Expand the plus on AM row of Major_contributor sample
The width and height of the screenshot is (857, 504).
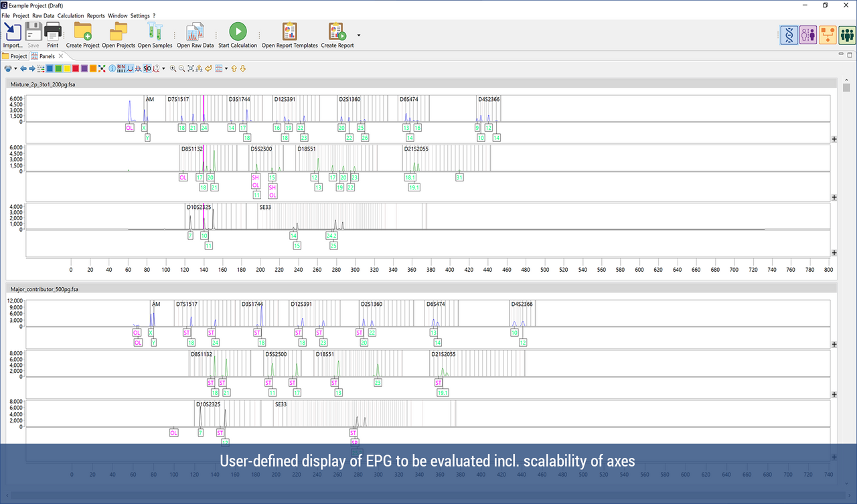834,344
